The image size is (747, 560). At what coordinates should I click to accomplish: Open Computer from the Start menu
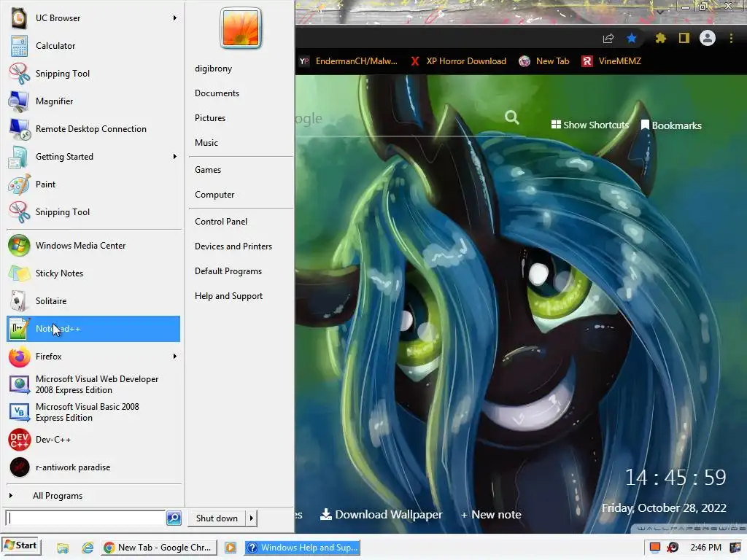pyautogui.click(x=214, y=195)
